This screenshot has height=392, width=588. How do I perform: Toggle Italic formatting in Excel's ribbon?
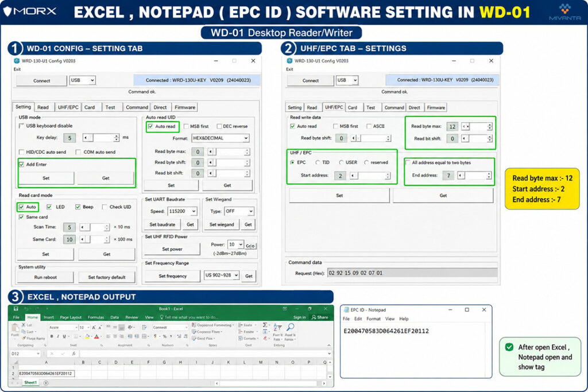point(58,336)
